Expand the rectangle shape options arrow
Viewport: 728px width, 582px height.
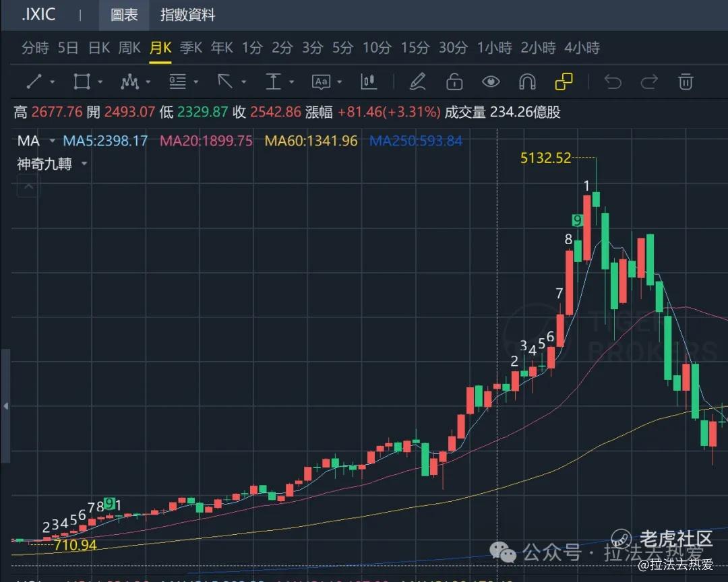(x=100, y=82)
